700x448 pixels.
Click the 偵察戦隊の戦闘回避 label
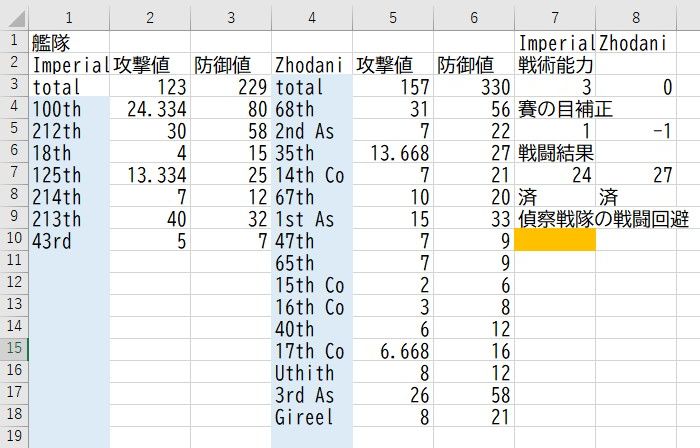(604, 219)
